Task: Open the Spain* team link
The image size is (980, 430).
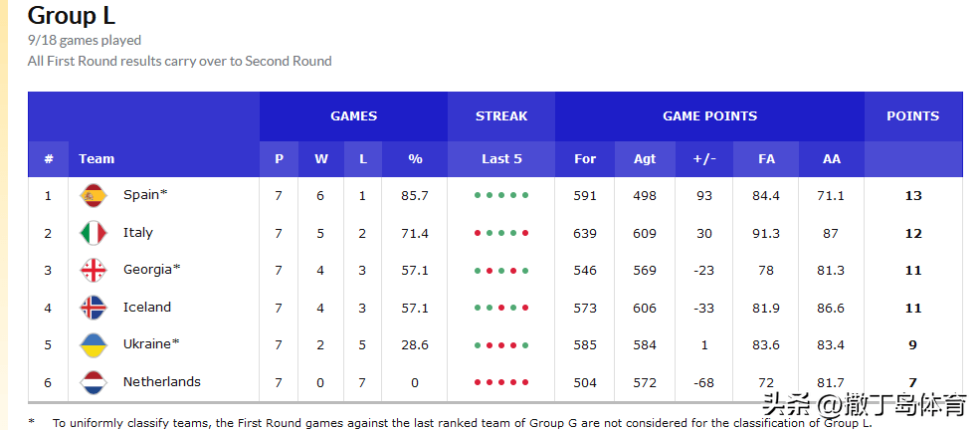Action: coord(145,195)
